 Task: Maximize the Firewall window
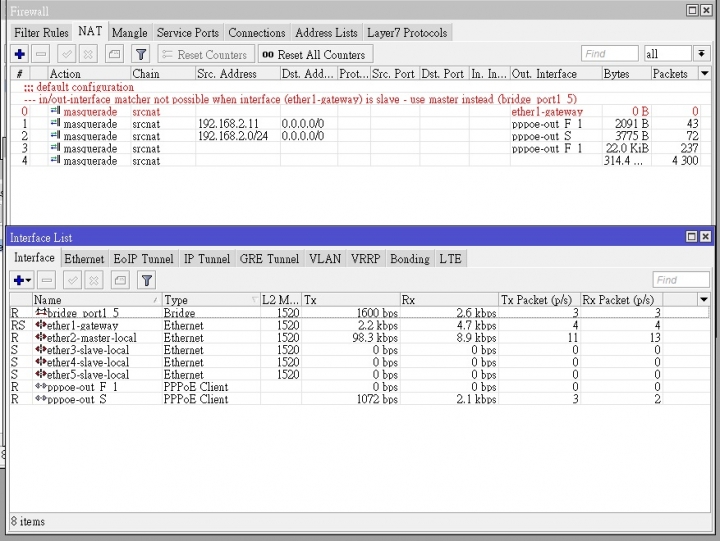pyautogui.click(x=692, y=10)
